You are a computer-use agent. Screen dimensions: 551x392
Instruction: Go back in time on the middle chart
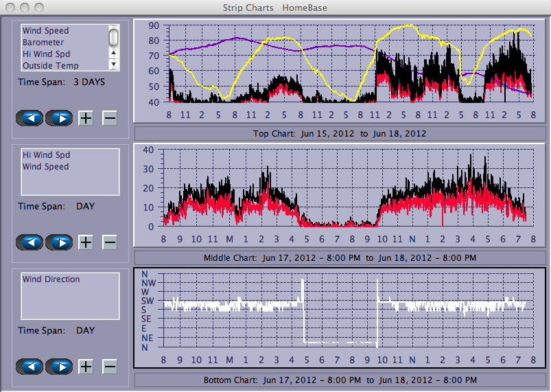coord(30,242)
